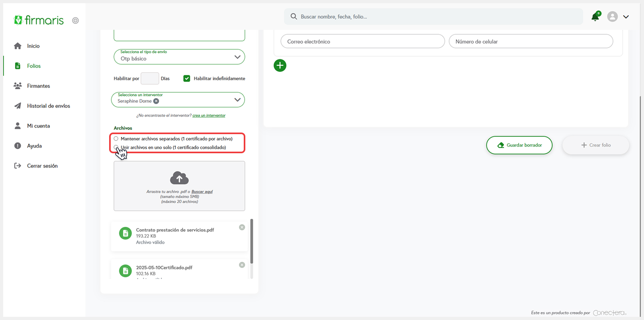Screen dimensions: 644x320
Task: Follow the crea un interventor link
Action: click(x=209, y=115)
